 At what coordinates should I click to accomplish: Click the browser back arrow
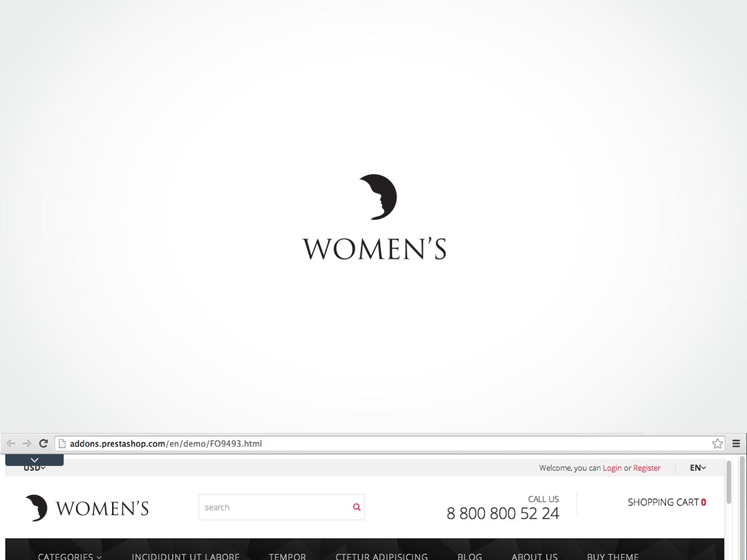pyautogui.click(x=11, y=444)
